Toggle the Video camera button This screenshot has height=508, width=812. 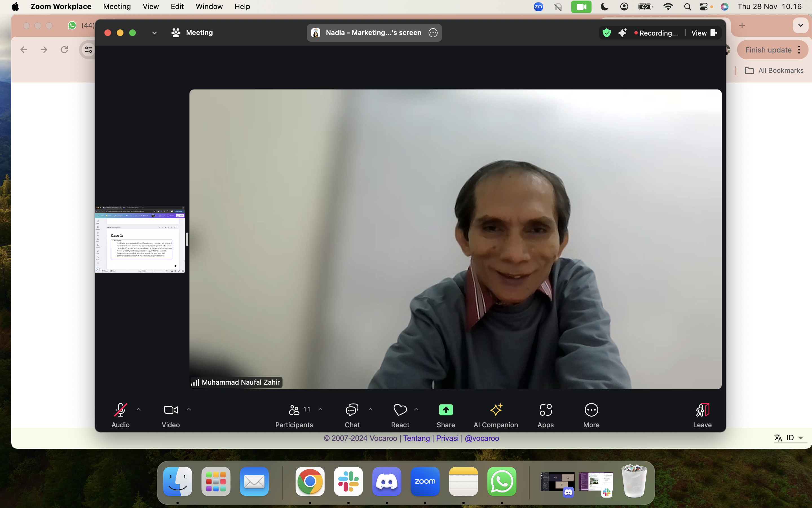171,416
